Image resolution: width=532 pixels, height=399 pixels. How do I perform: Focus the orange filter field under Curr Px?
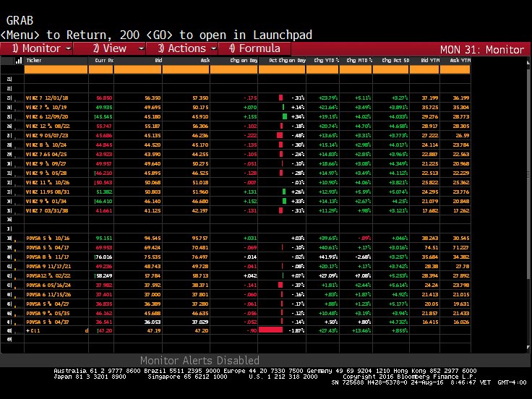(100, 69)
